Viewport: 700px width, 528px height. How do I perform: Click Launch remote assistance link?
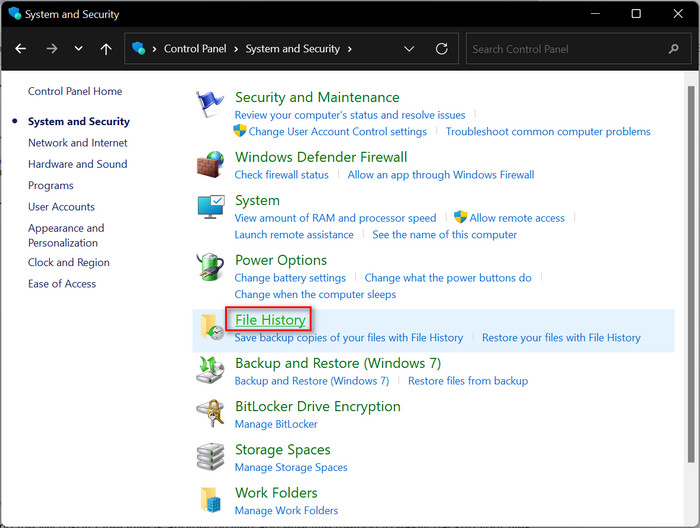294,235
